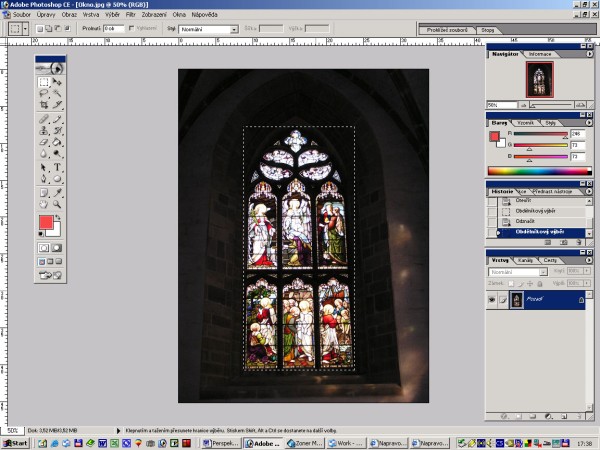Open the Filtr menu
Viewport: 600px width, 450px height.
(x=131, y=17)
